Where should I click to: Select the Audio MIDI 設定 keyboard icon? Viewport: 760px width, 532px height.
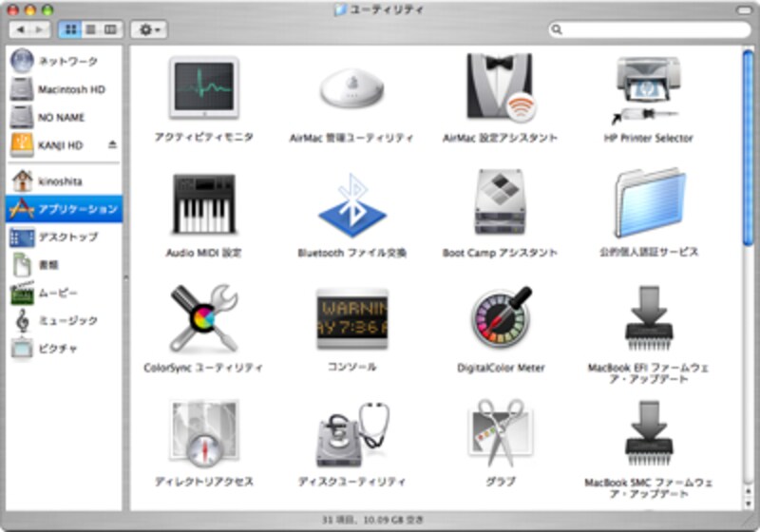coord(203,204)
